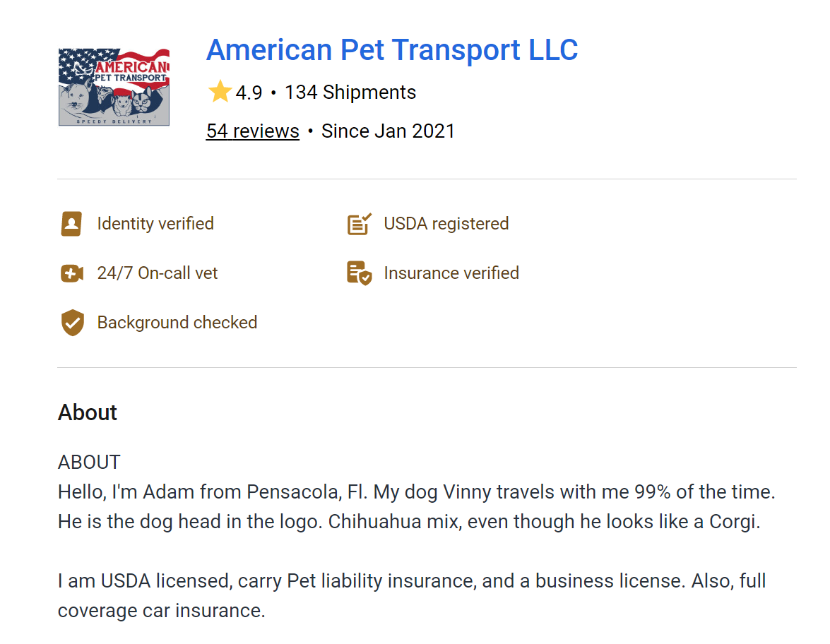Select the 4.9 rating number
This screenshot has width=830, height=644.
click(x=249, y=93)
